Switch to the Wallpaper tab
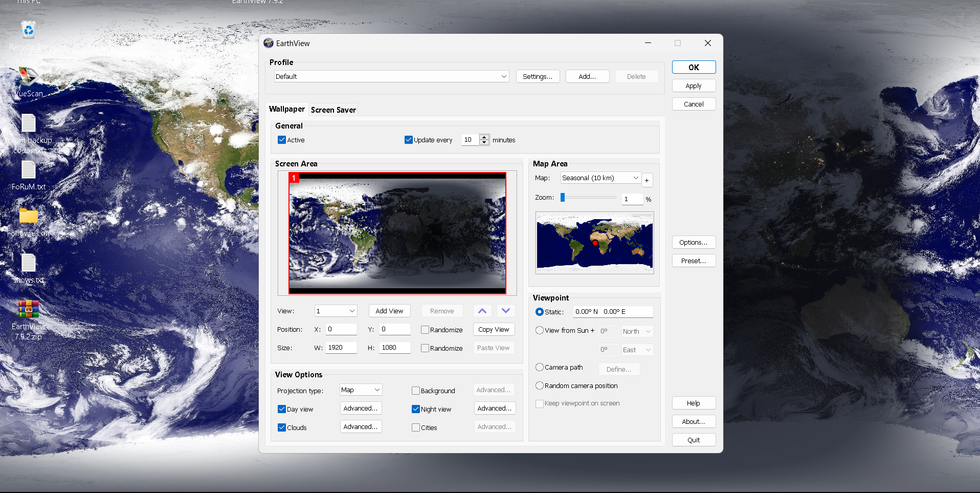This screenshot has width=980, height=493. [287, 109]
